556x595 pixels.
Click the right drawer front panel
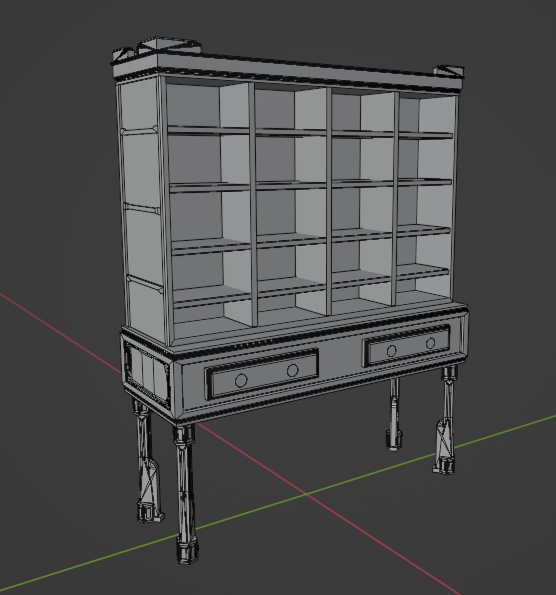point(407,345)
